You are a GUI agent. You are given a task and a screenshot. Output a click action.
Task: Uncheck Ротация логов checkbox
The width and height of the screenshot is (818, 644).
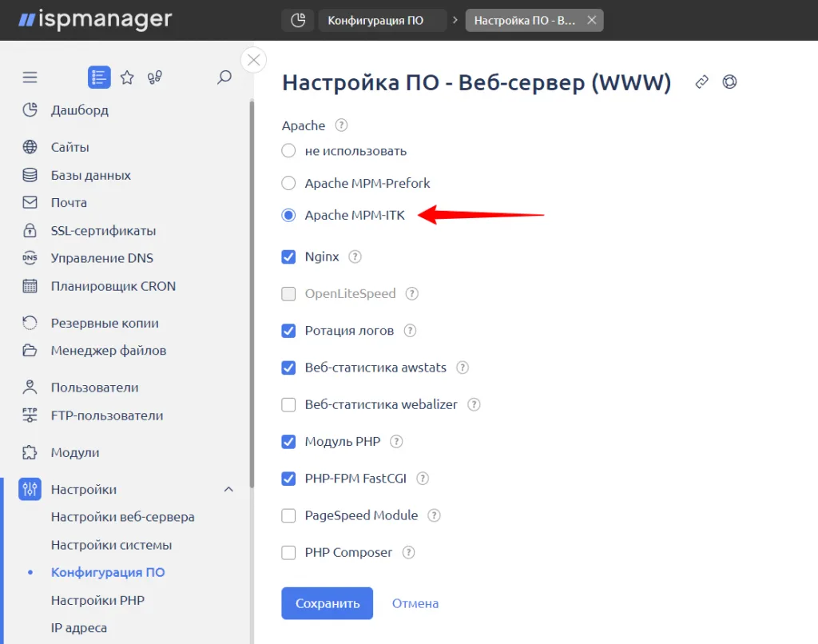click(288, 331)
